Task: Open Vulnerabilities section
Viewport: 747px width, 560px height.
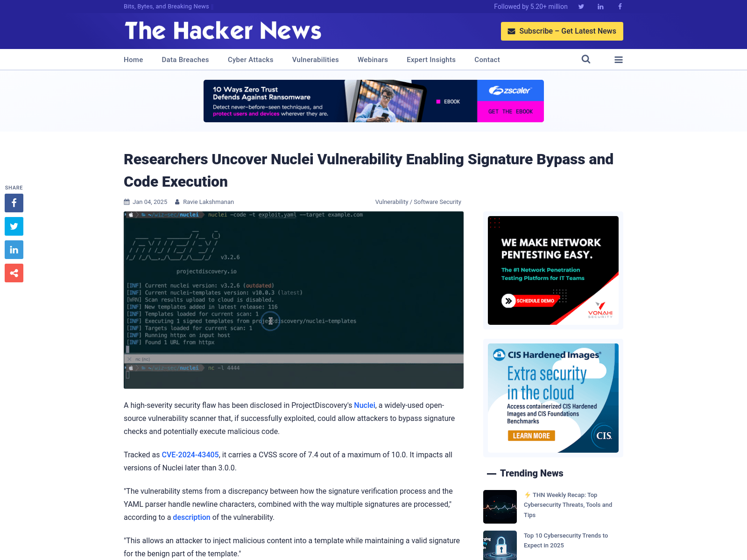Action: (x=316, y=60)
